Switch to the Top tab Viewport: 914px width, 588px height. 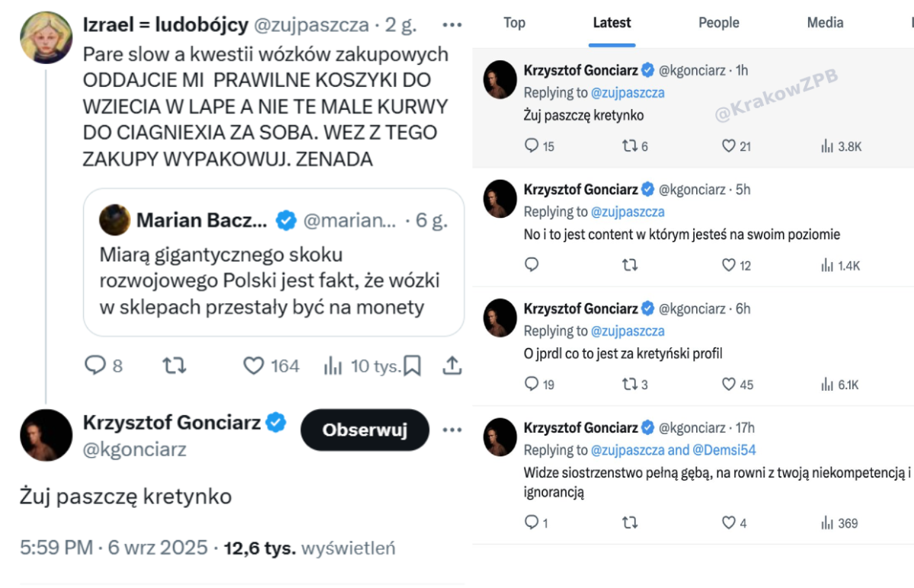click(x=514, y=23)
